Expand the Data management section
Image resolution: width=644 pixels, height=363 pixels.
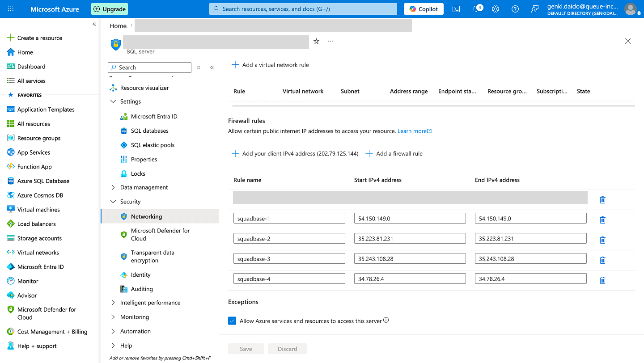point(113,187)
